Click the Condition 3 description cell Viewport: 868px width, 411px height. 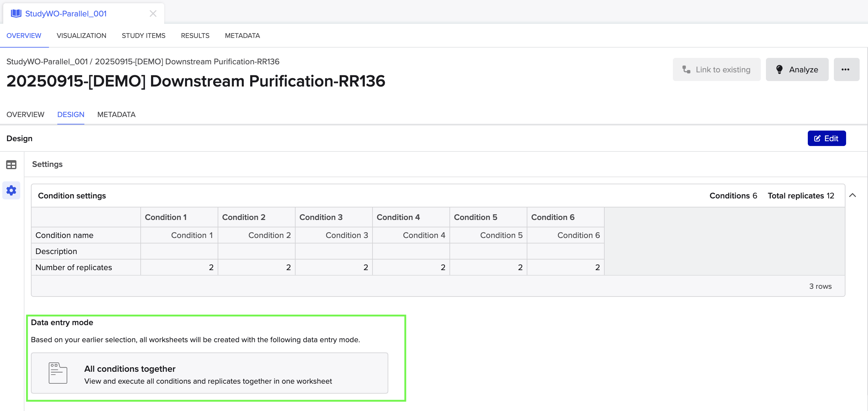[x=333, y=251]
